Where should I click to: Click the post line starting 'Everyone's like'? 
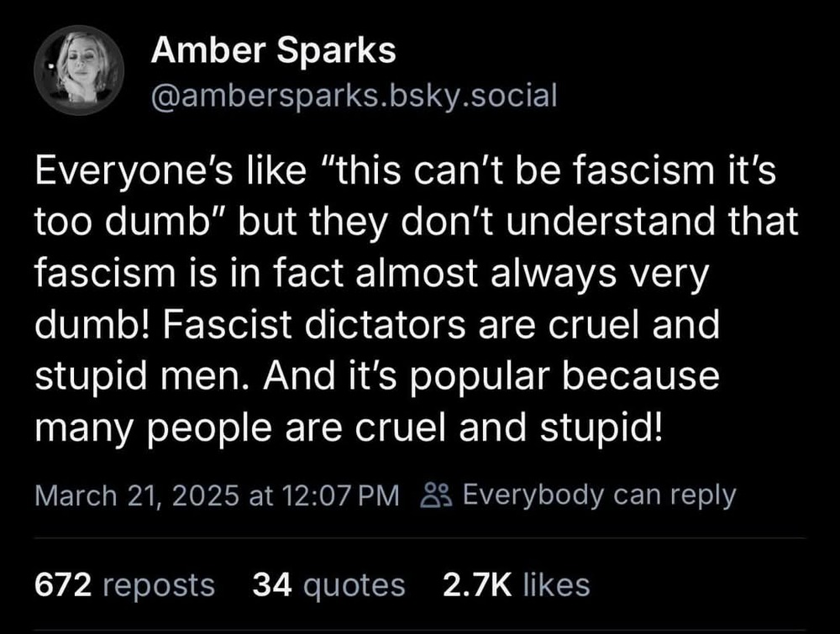[406, 170]
